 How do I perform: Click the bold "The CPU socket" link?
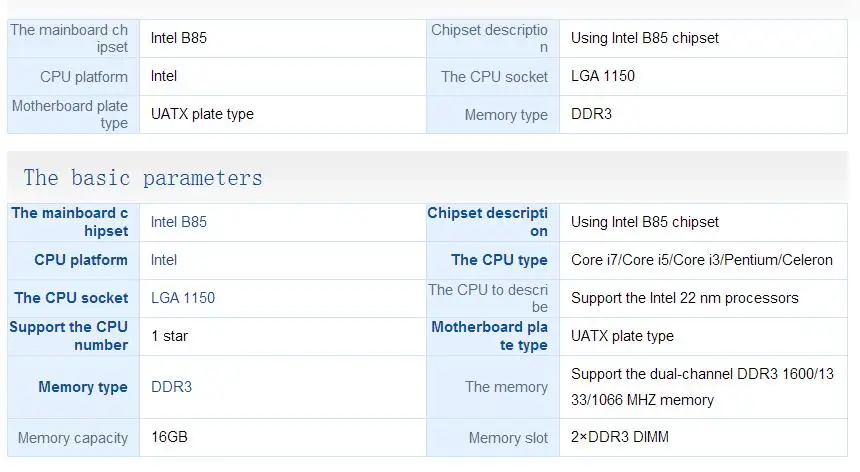(x=71, y=298)
